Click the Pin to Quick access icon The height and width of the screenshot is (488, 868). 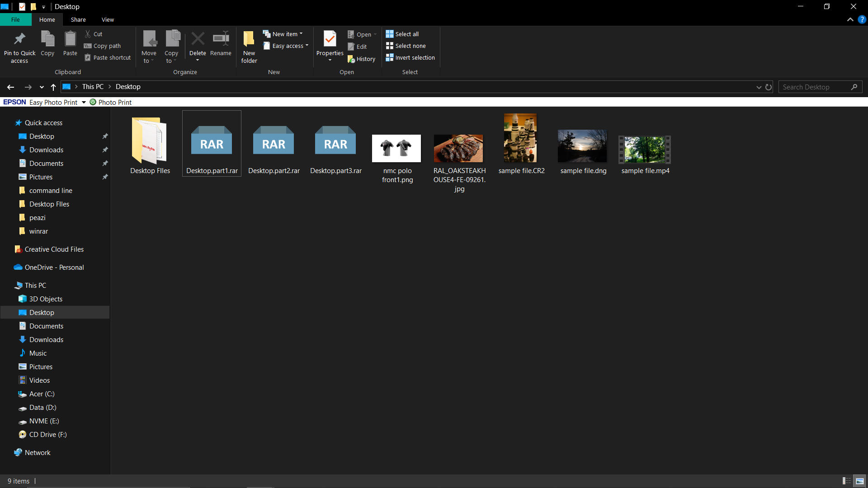click(x=19, y=40)
